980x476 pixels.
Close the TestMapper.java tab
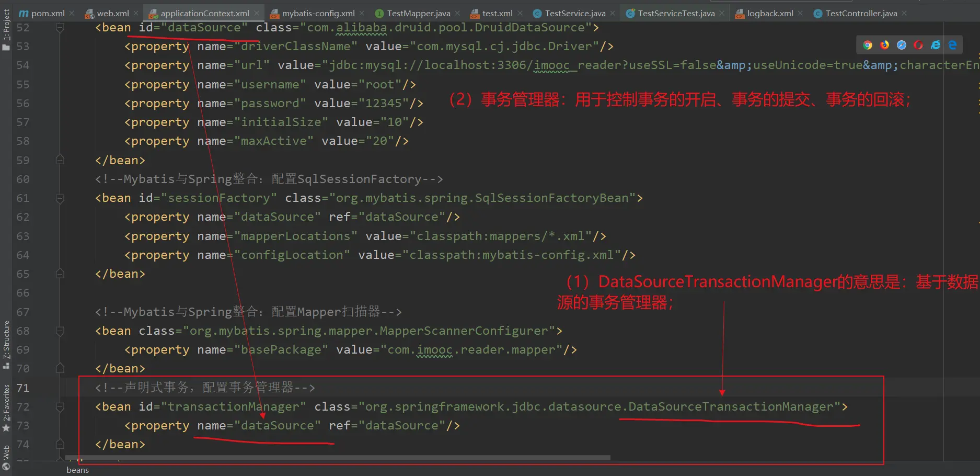tap(457, 13)
